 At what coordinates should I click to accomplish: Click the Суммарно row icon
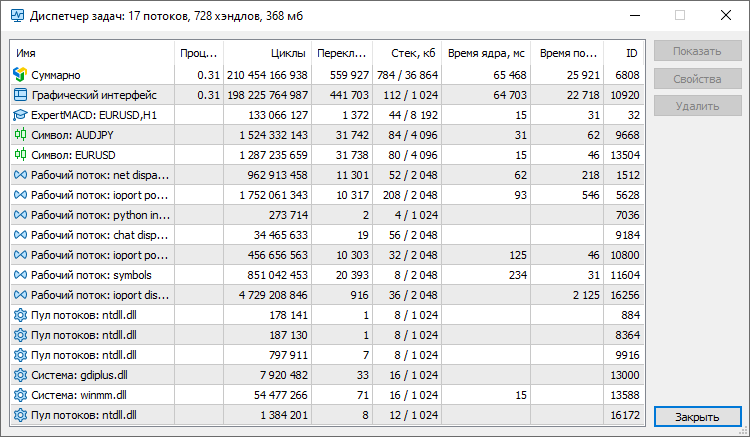click(20, 75)
